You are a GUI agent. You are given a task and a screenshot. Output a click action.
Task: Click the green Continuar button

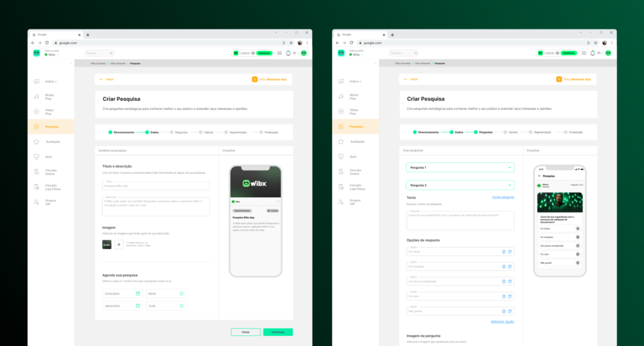coord(277,332)
